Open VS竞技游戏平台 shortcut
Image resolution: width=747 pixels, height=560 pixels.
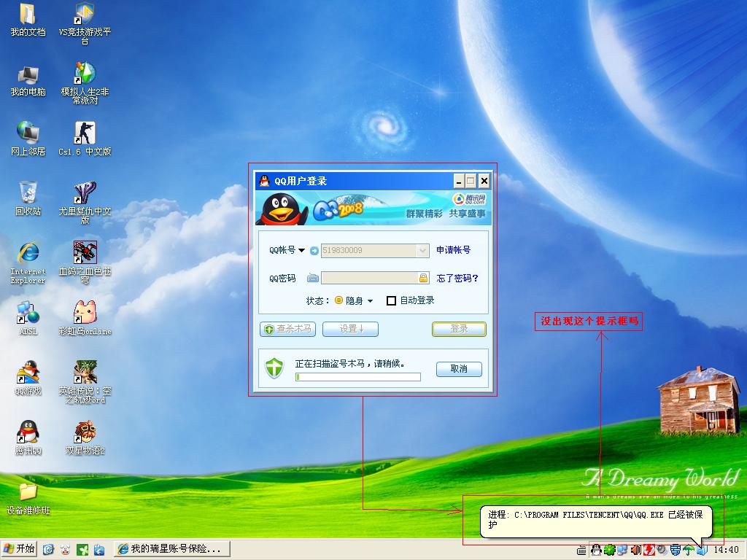click(x=85, y=23)
